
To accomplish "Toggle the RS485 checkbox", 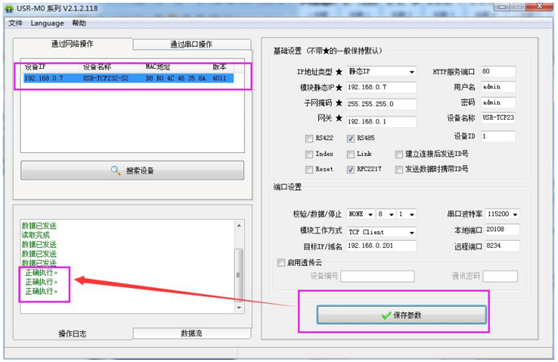I will click(351, 138).
